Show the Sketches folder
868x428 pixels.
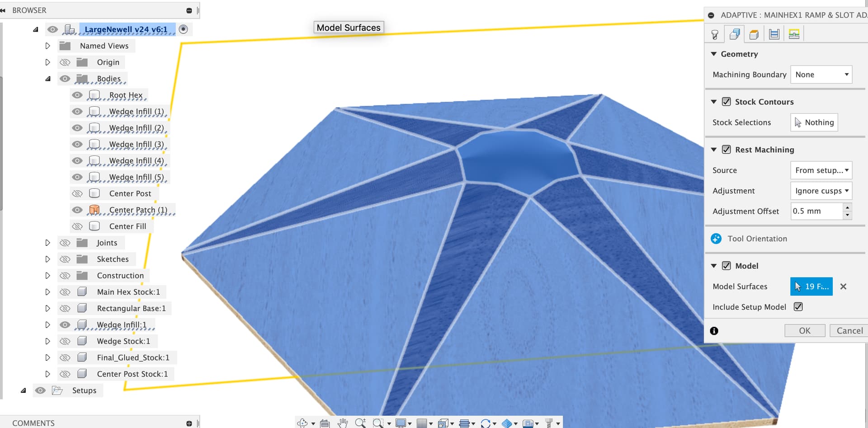pyautogui.click(x=65, y=259)
